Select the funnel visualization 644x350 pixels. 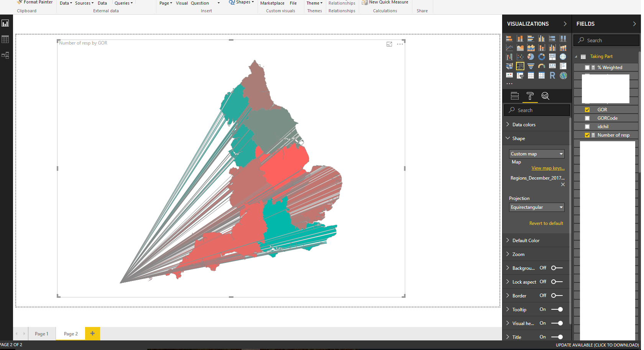pyautogui.click(x=531, y=66)
